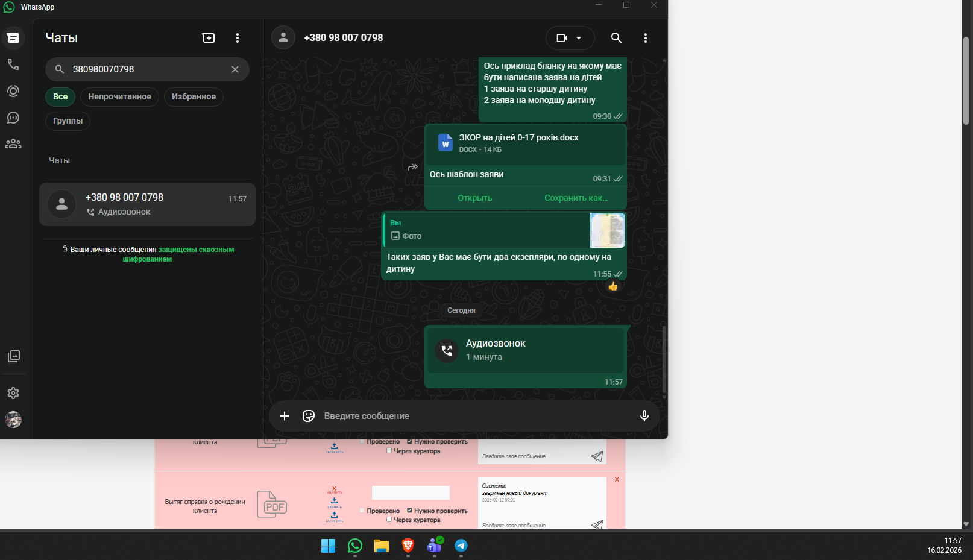The image size is (973, 560).
Task: Click the Word icon of the ЗКОР docx attachment
Action: pos(446,143)
